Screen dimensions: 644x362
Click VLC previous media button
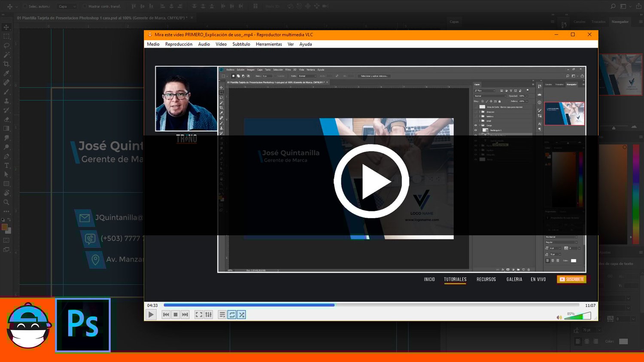pyautogui.click(x=166, y=315)
